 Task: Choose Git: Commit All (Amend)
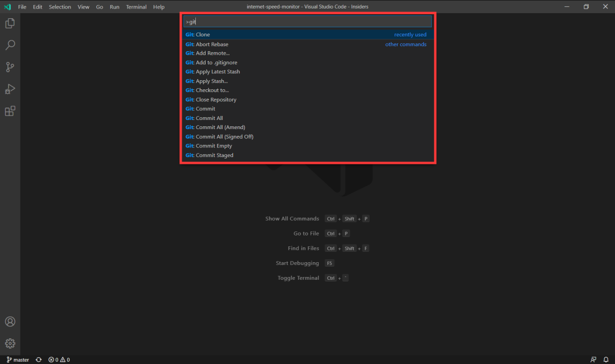pos(307,127)
